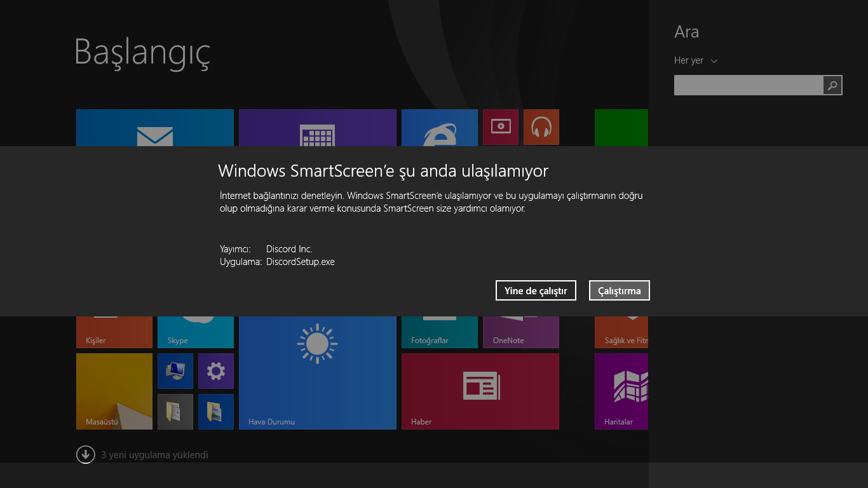Open the Mail tile with envelope icon
868x488 pixels.
155,128
